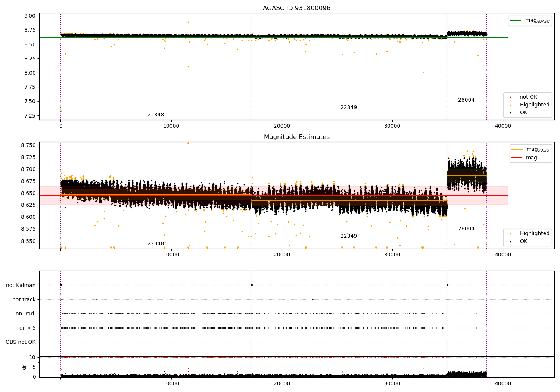Click the 'mag' label in Magnitude Estimates legend
This screenshot has width=560, height=392.
tap(532, 158)
